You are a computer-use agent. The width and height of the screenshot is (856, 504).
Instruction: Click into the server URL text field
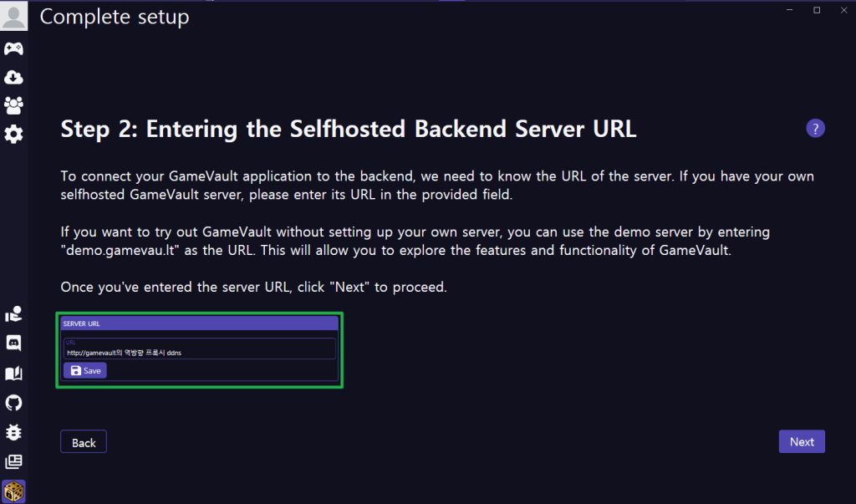199,352
